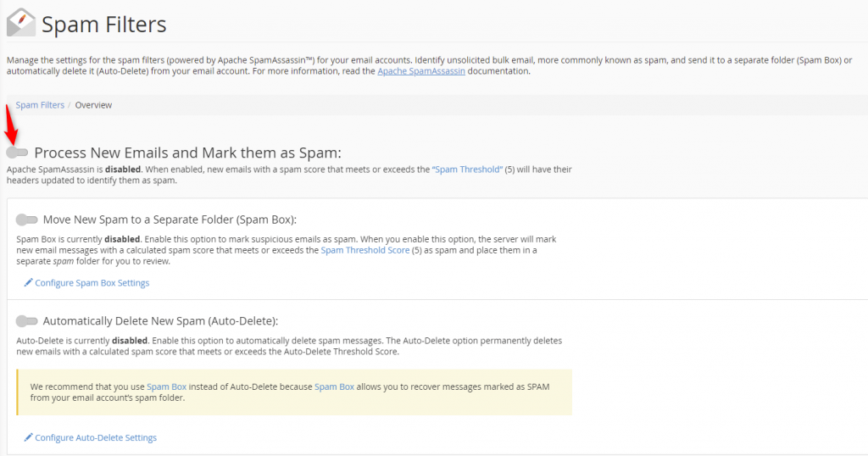The width and height of the screenshot is (868, 456).
Task: Select the Overview breadcrumb item
Action: click(x=93, y=105)
